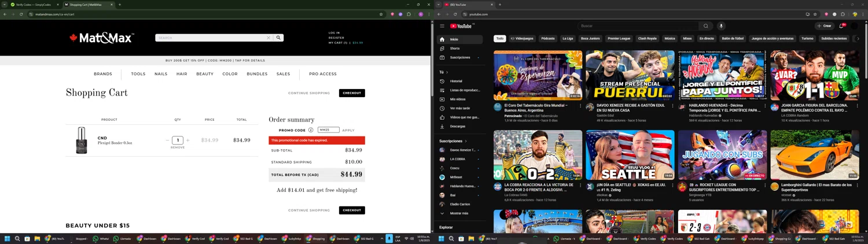
Task: Open YouTube hamburger guide menu
Action: click(442, 26)
